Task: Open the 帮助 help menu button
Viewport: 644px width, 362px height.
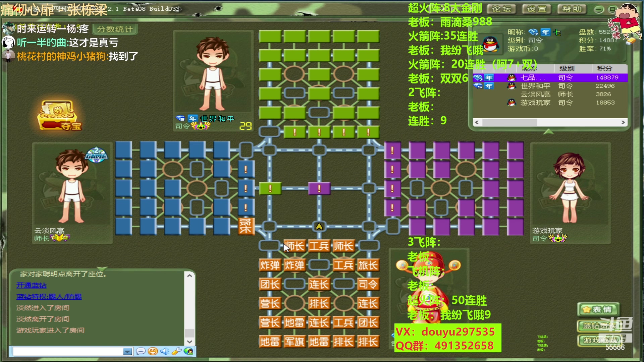Action: (572, 9)
